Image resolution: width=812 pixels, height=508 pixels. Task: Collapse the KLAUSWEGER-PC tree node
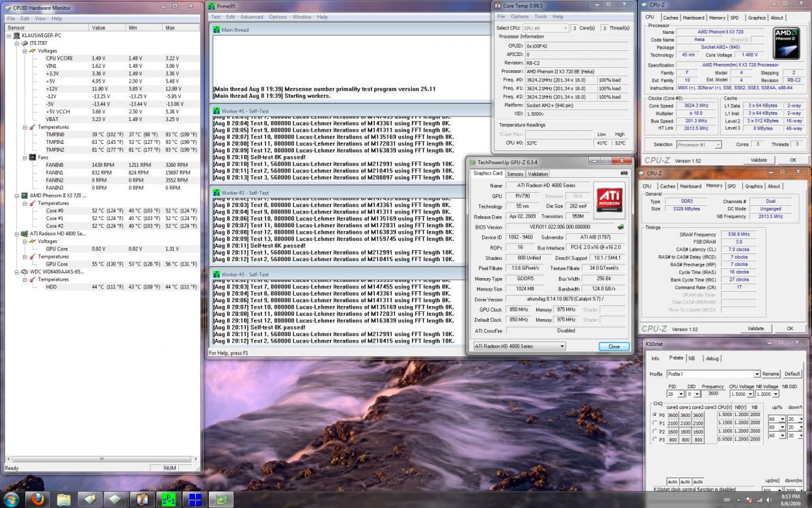pyautogui.click(x=9, y=35)
